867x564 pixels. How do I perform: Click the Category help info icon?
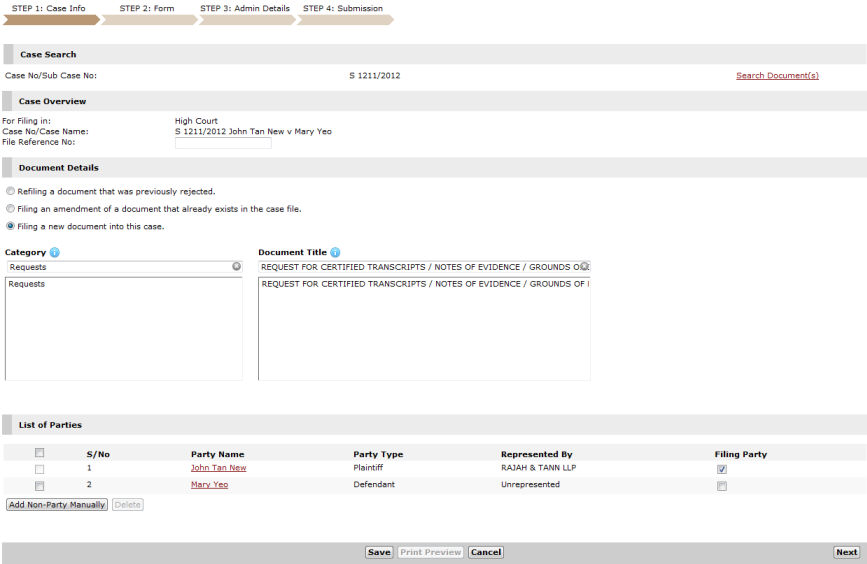point(55,253)
